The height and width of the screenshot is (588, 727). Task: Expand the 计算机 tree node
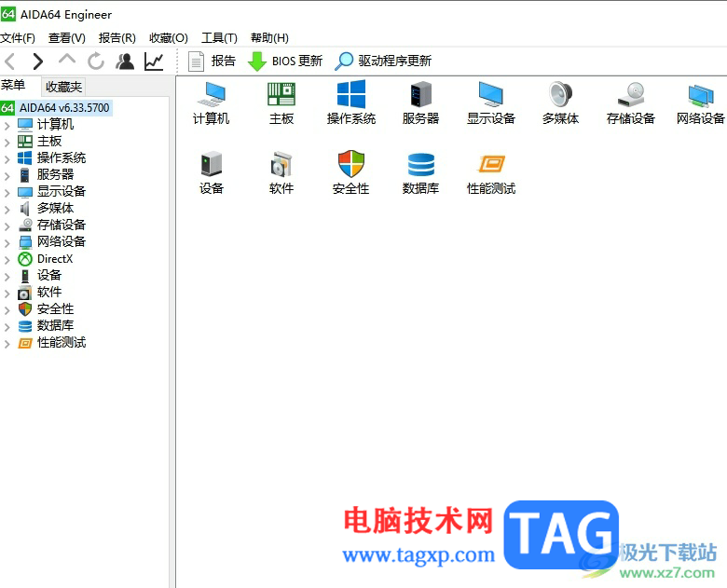click(x=7, y=125)
